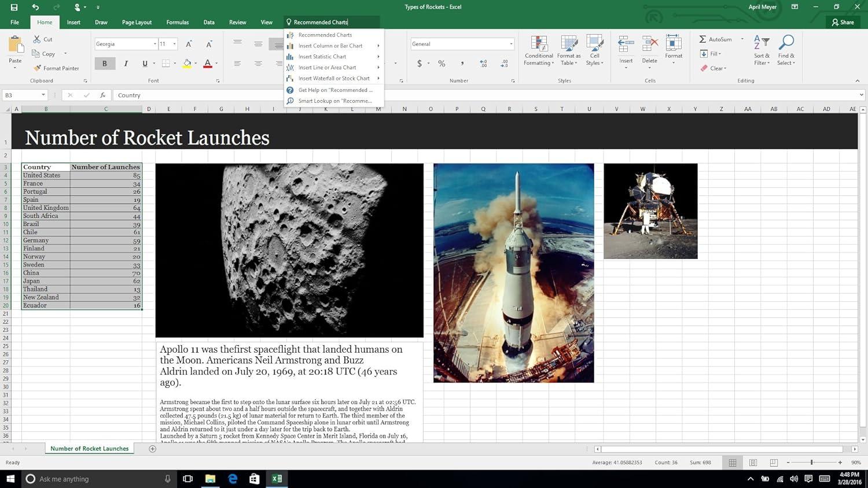Screen dimensions: 868x488
Task: Toggle Italic formatting
Action: click(126, 64)
